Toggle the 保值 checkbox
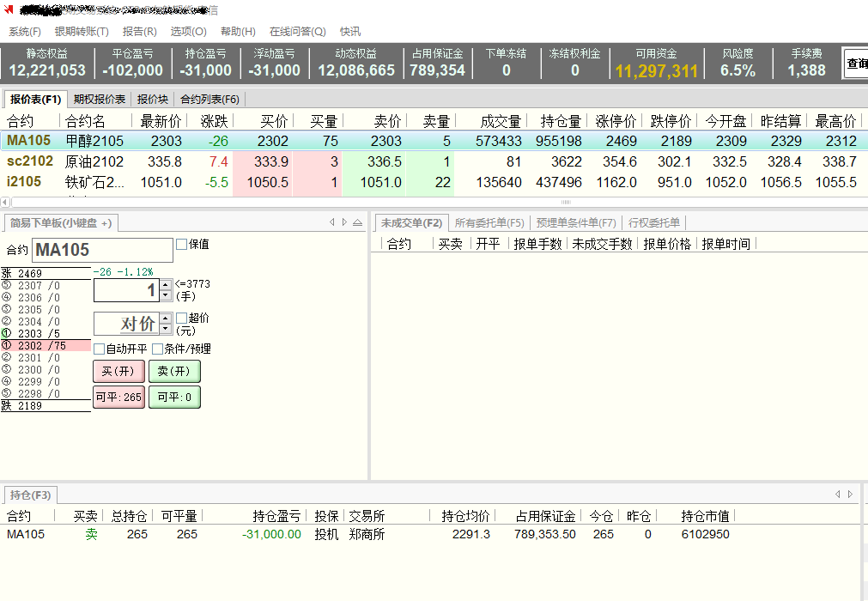868x601 pixels. (x=181, y=244)
